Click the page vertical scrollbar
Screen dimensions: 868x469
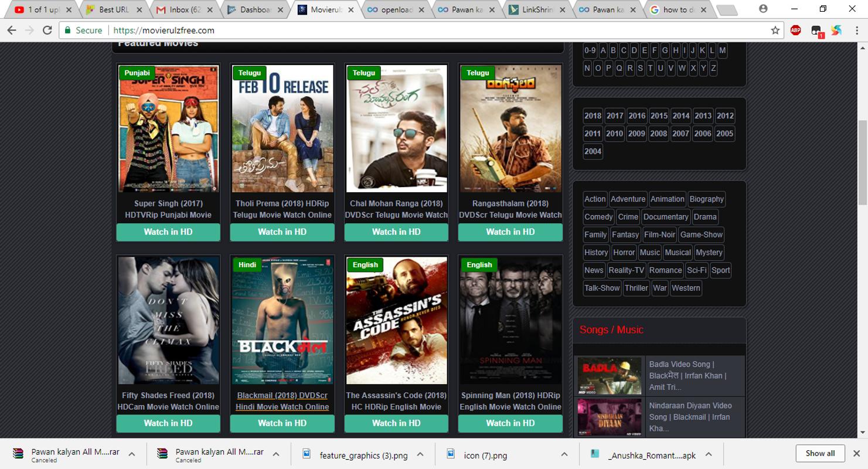(x=862, y=163)
